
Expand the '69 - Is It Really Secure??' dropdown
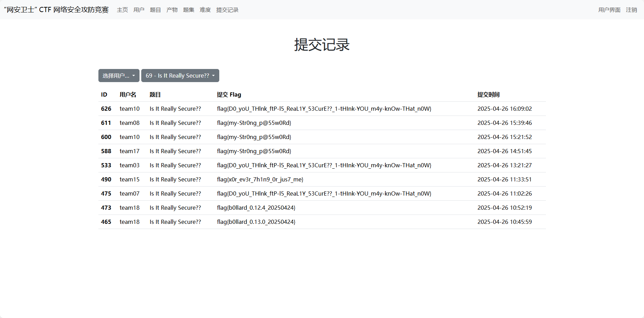click(x=180, y=76)
